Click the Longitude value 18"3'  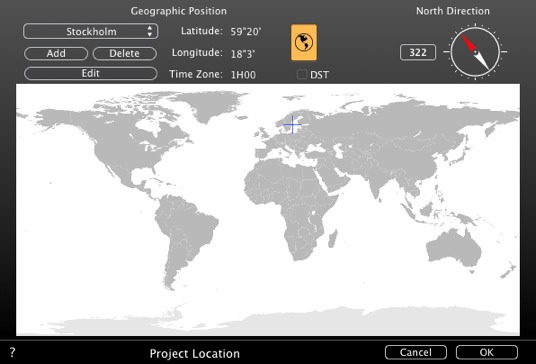[243, 54]
